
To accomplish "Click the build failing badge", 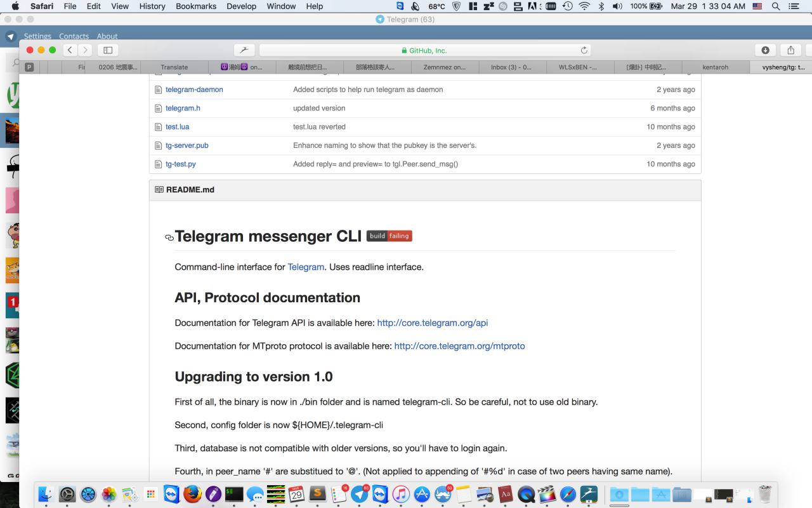I will (x=389, y=236).
